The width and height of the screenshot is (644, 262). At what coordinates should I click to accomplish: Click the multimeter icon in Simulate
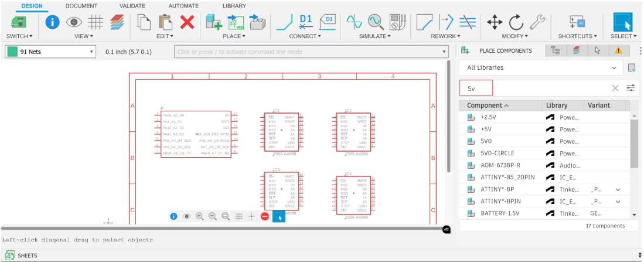point(397,22)
